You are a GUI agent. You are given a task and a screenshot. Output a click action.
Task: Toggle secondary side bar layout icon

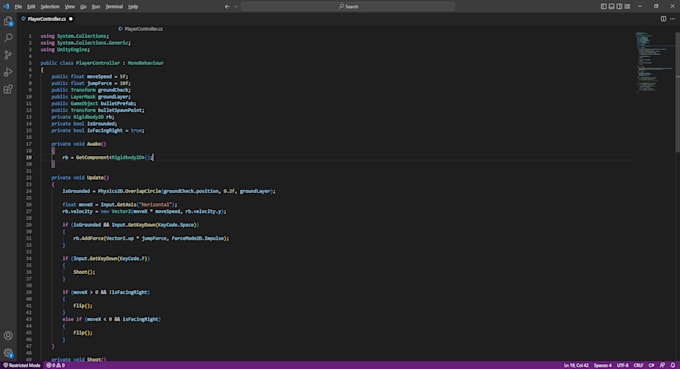(619, 7)
